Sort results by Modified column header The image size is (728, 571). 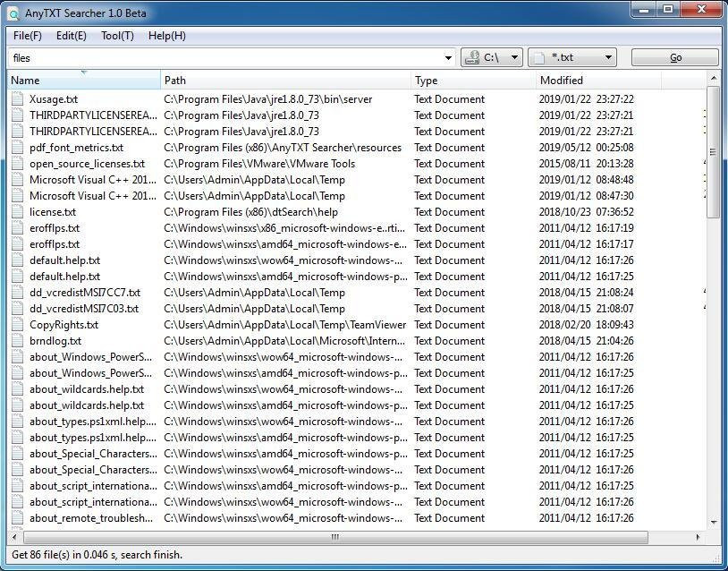pyautogui.click(x=599, y=81)
